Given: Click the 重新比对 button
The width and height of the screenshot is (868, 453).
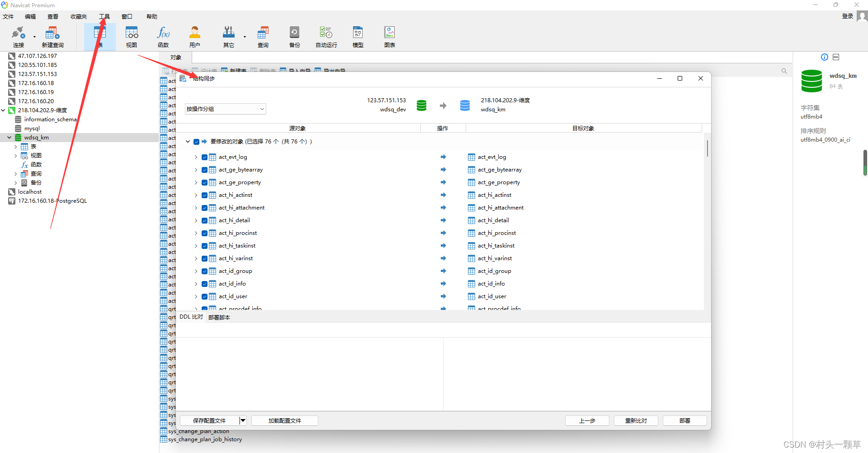Looking at the screenshot, I should [x=636, y=421].
